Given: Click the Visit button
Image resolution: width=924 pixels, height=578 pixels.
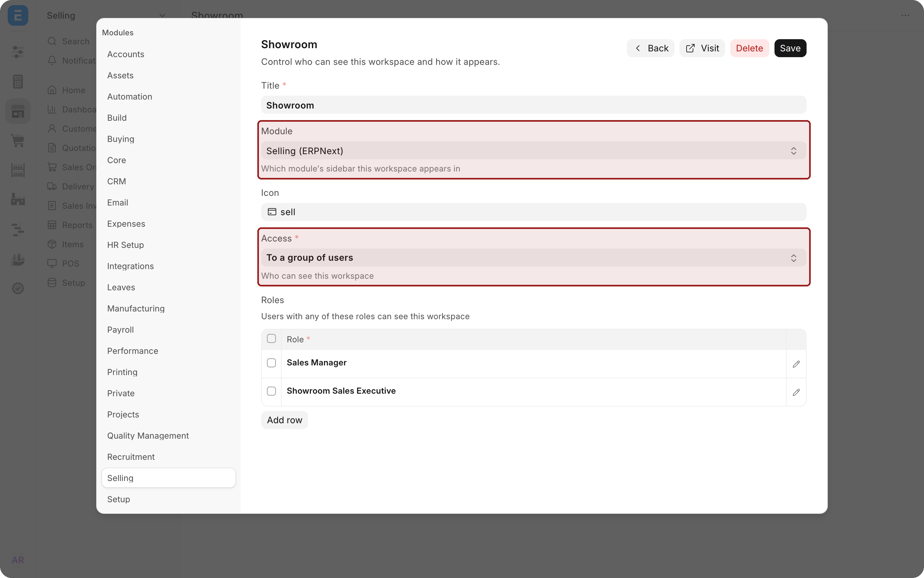Looking at the screenshot, I should point(702,48).
